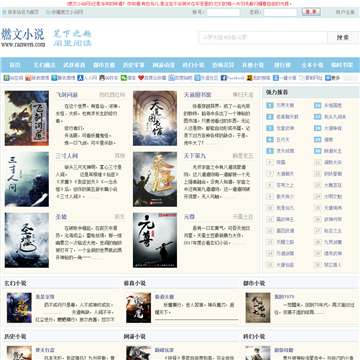Focus the novel search input field
360x360 pixels.
(263, 38)
